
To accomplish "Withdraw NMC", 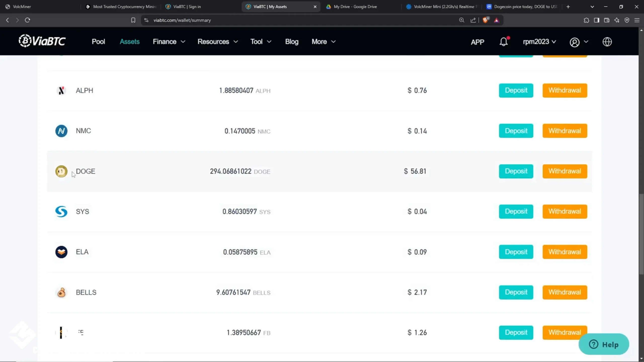I will [x=565, y=131].
